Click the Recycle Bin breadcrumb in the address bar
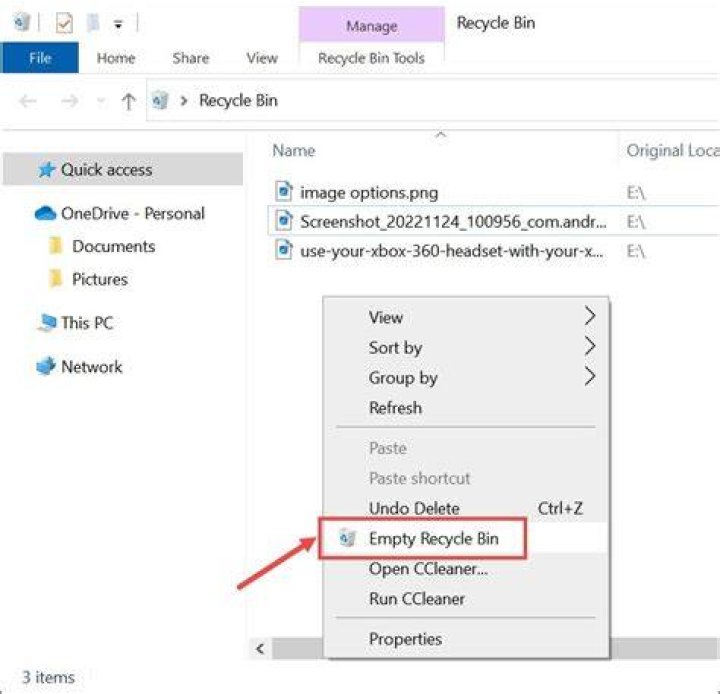The image size is (720, 694). [238, 101]
